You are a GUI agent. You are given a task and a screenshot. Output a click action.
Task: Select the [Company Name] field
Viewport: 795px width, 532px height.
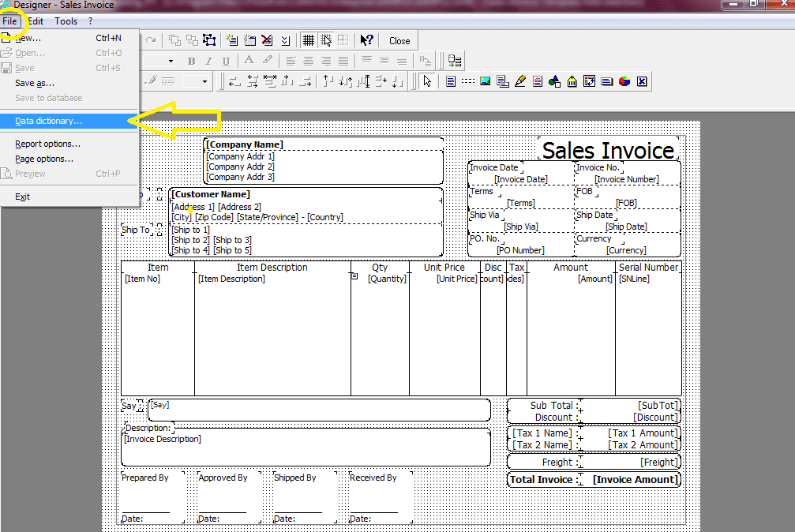point(245,144)
